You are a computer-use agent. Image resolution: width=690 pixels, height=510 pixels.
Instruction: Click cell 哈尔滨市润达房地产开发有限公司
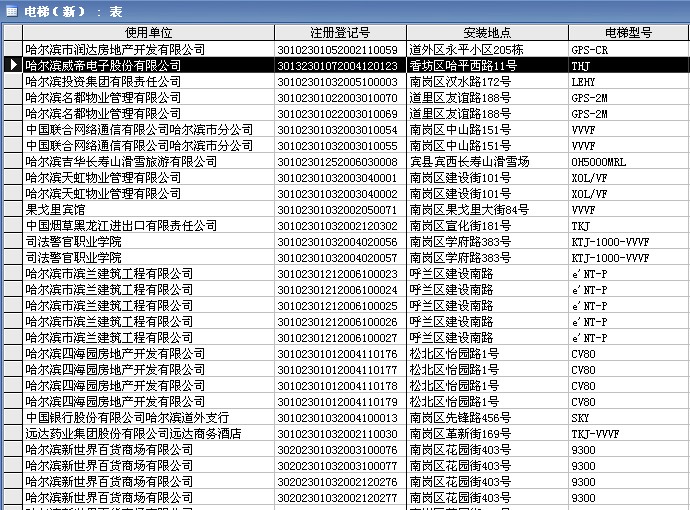pyautogui.click(x=148, y=49)
